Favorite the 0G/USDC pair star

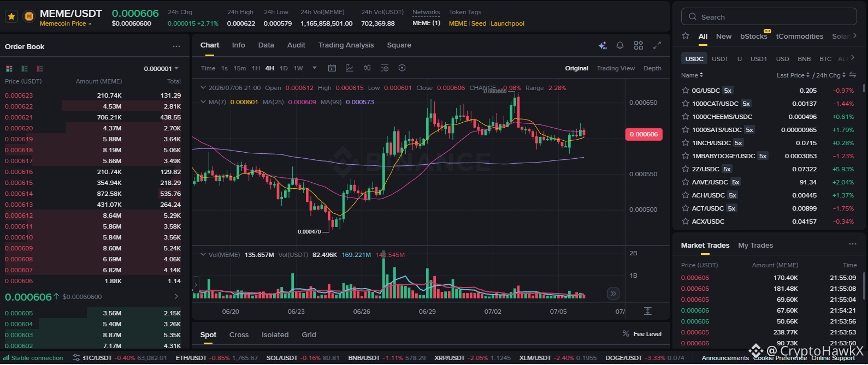(685, 91)
